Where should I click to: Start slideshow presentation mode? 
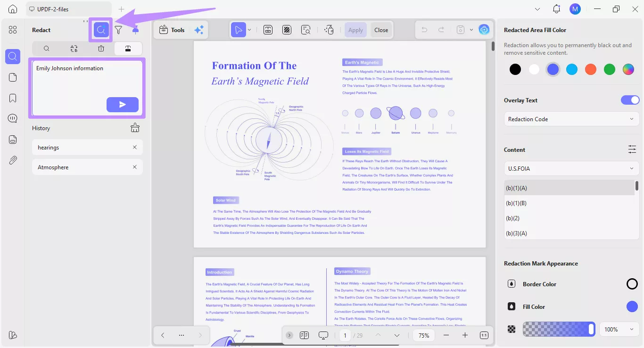[323, 335]
